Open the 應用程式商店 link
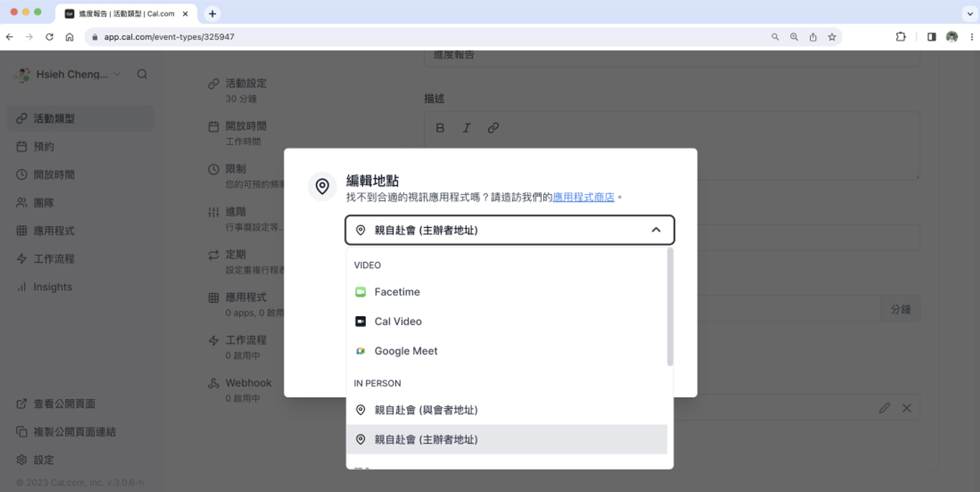This screenshot has width=980, height=492. click(583, 197)
